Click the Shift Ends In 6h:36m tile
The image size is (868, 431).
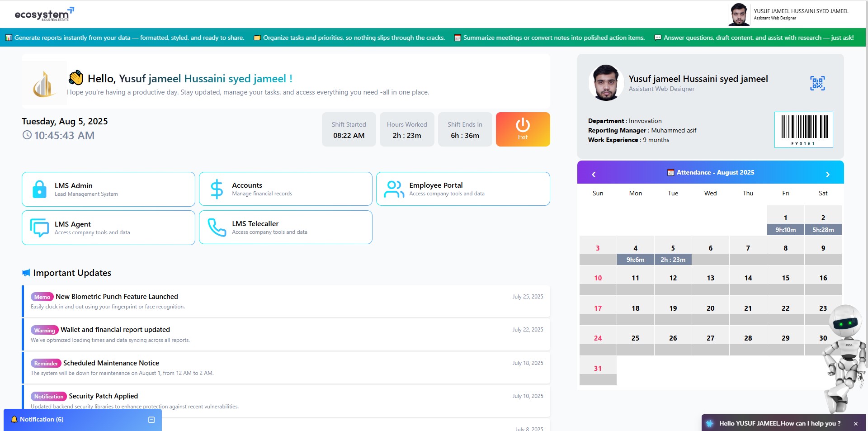(x=465, y=129)
